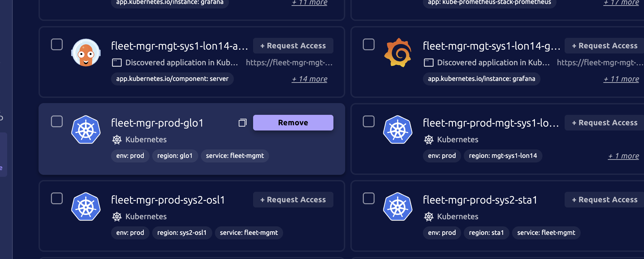Image resolution: width=644 pixels, height=259 pixels.
Task: Check the fleet-mgr-prod-mgt-sys1-lo… checkbox
Action: [x=369, y=121]
